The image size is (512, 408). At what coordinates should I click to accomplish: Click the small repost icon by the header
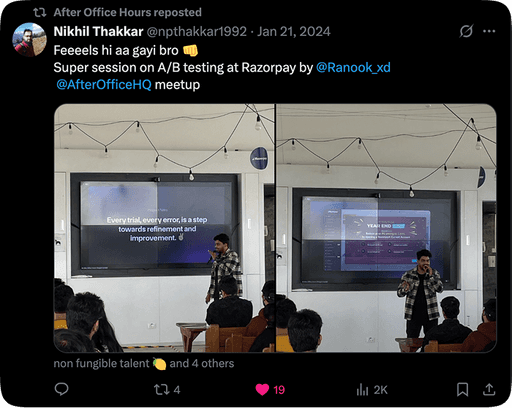[40, 12]
